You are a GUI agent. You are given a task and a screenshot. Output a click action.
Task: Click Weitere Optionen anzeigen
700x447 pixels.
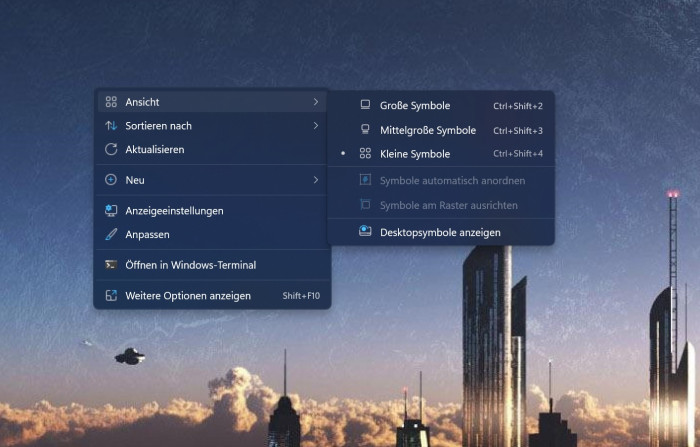(x=212, y=295)
